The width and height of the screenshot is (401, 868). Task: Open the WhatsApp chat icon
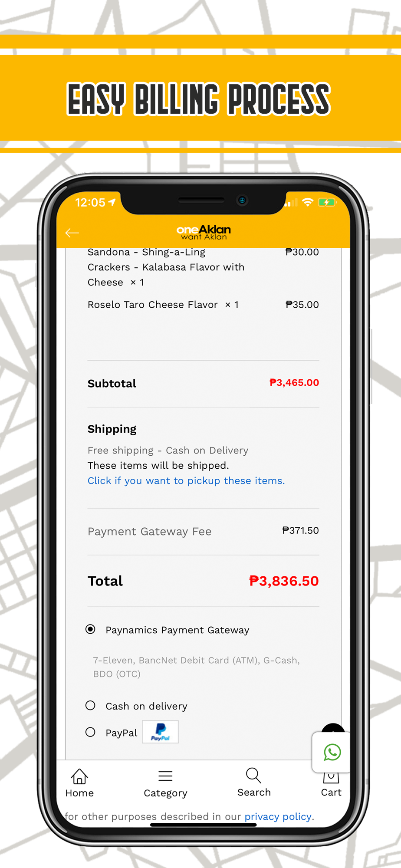[332, 752]
